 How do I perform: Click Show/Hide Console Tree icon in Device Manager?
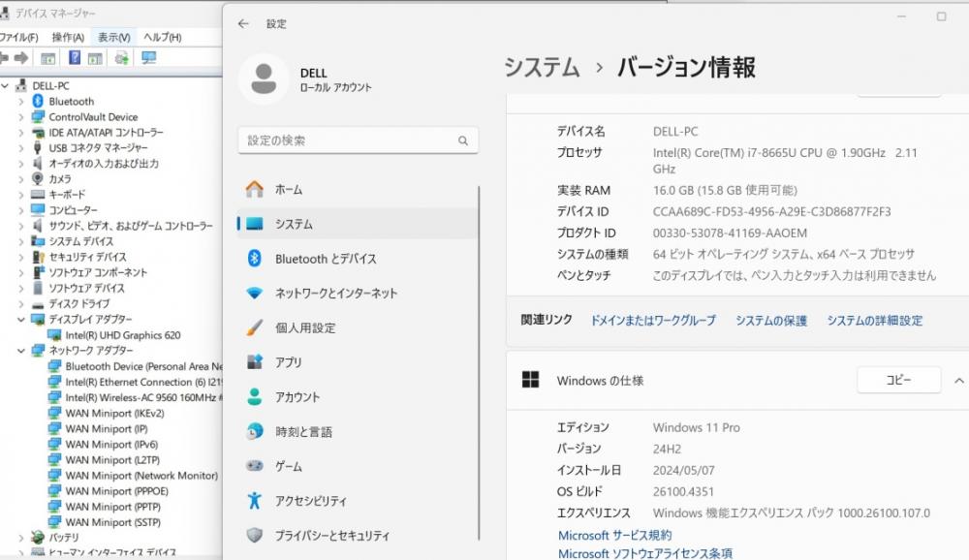tap(47, 58)
